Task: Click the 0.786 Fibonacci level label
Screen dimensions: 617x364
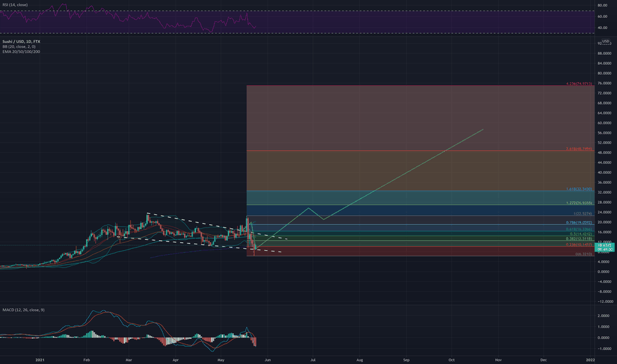Action: coord(579,222)
